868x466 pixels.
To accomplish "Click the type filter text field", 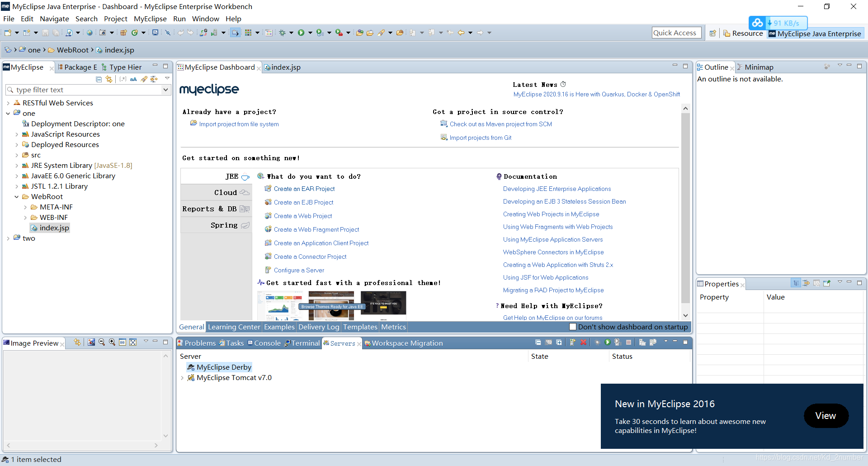I will click(85, 90).
